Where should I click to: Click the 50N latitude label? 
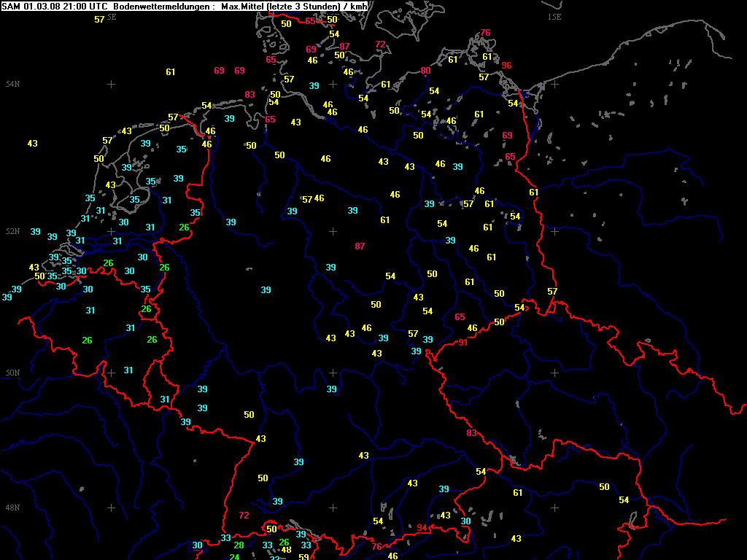coord(12,373)
